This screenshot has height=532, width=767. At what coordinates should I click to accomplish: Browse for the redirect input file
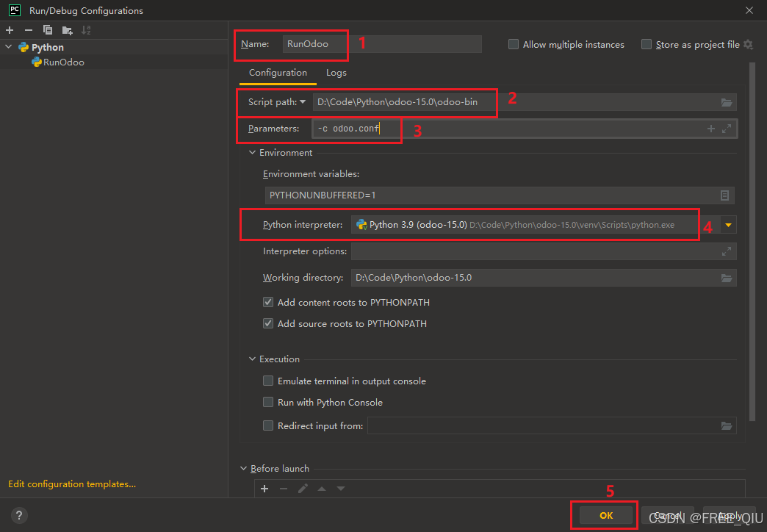727,425
